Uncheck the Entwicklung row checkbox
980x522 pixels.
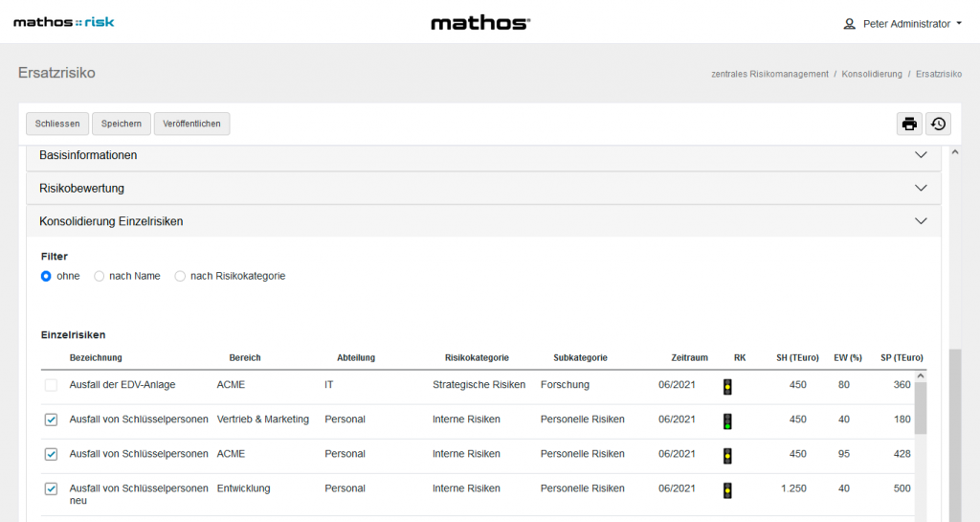point(51,488)
